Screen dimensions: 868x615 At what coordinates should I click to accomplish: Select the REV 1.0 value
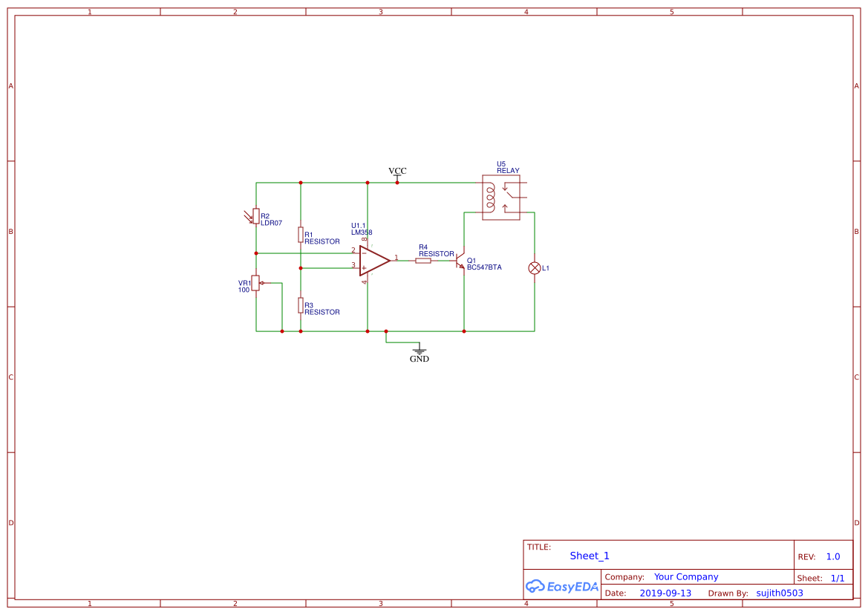pyautogui.click(x=832, y=556)
